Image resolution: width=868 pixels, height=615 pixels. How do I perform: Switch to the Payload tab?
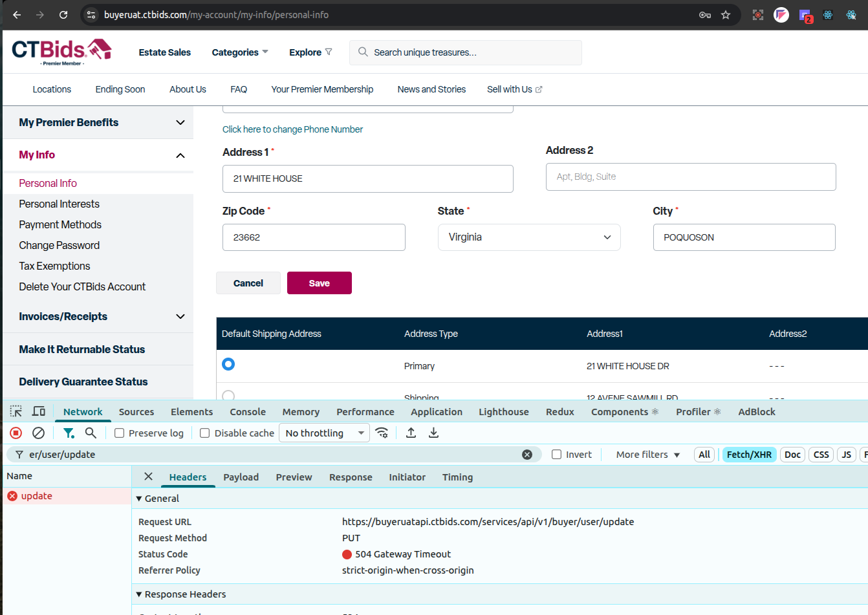point(241,477)
